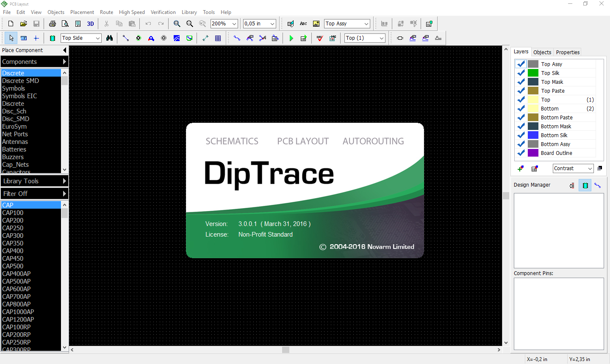Click the vertical canvas scrollbar thumb
Screen dimensions: 610x364
pos(506,196)
